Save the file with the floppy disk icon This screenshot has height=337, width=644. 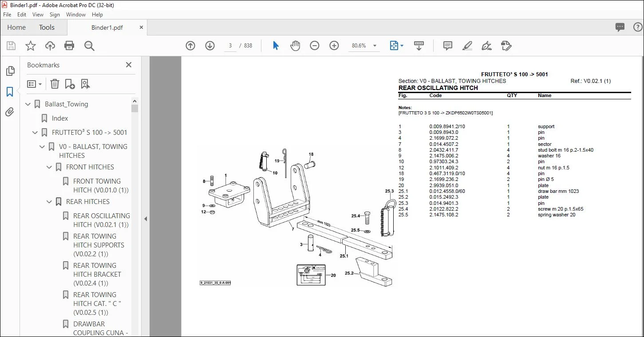[11, 46]
